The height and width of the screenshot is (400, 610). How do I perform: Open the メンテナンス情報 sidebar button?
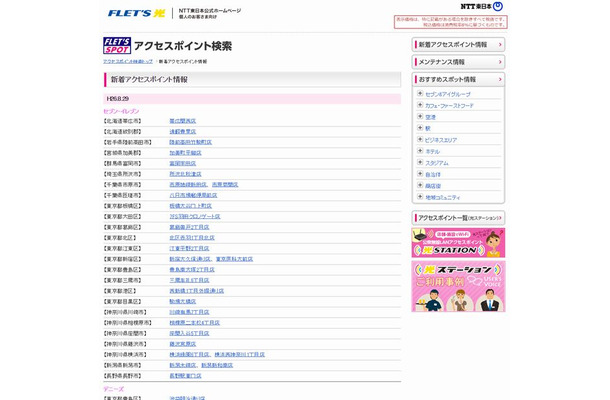458,62
